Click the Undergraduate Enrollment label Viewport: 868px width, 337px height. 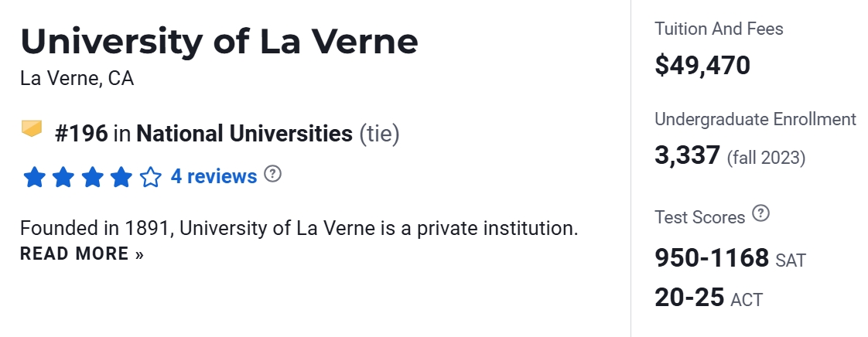[755, 119]
